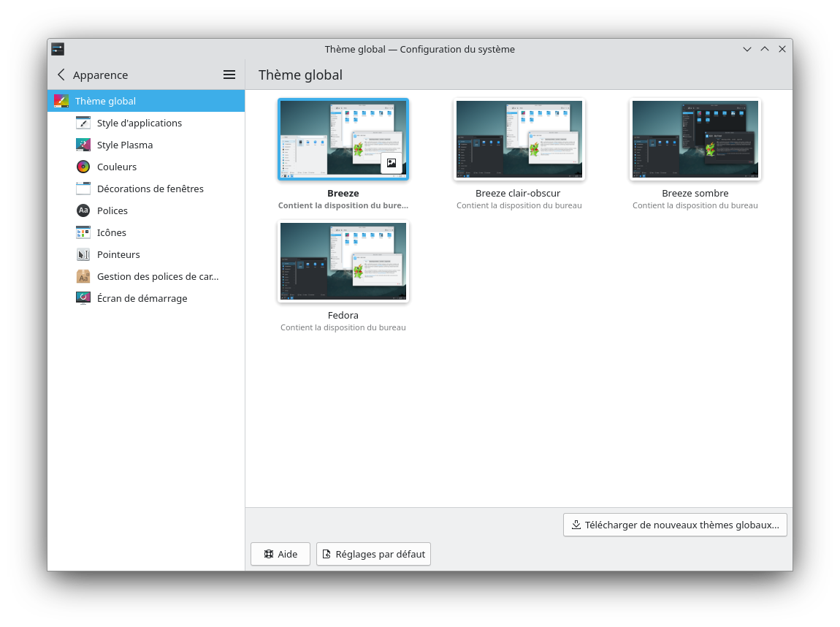This screenshot has height=627, width=840.
Task: Click the Décorations de fenêtres icon
Action: coord(83,189)
